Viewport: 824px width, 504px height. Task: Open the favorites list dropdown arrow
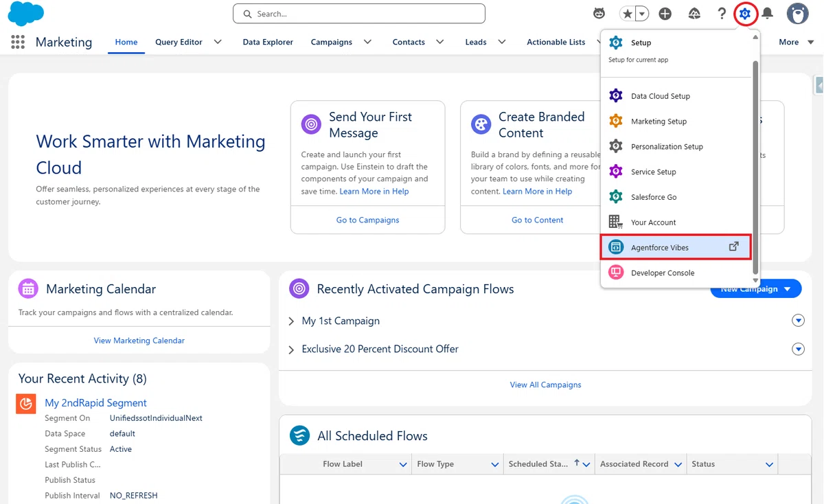click(x=642, y=13)
